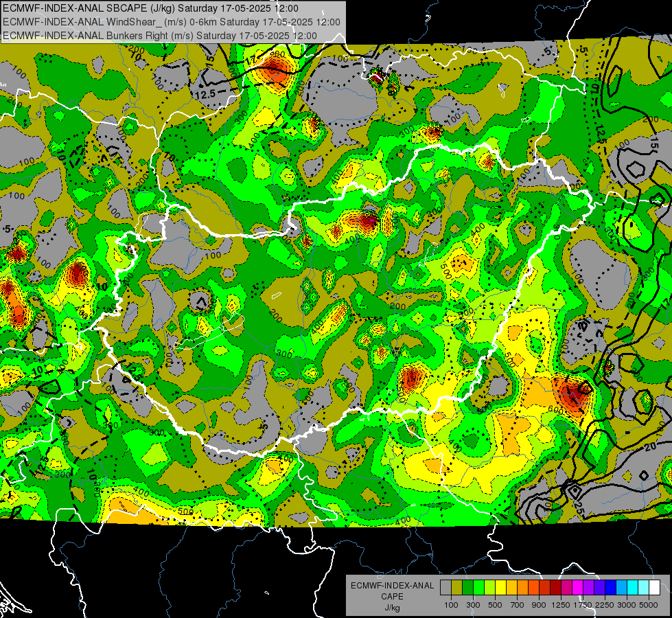Viewport: 672px width, 618px height.
Task: Click the 1750 value on legend scale
Action: click(x=583, y=605)
